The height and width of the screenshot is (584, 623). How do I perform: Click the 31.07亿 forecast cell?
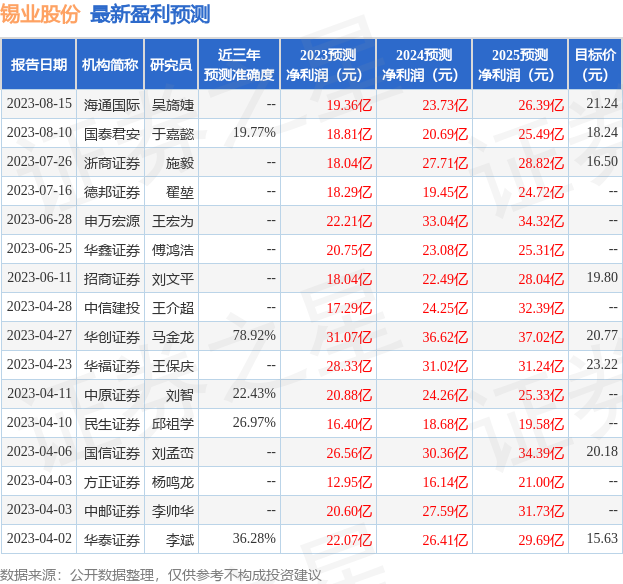coord(349,337)
